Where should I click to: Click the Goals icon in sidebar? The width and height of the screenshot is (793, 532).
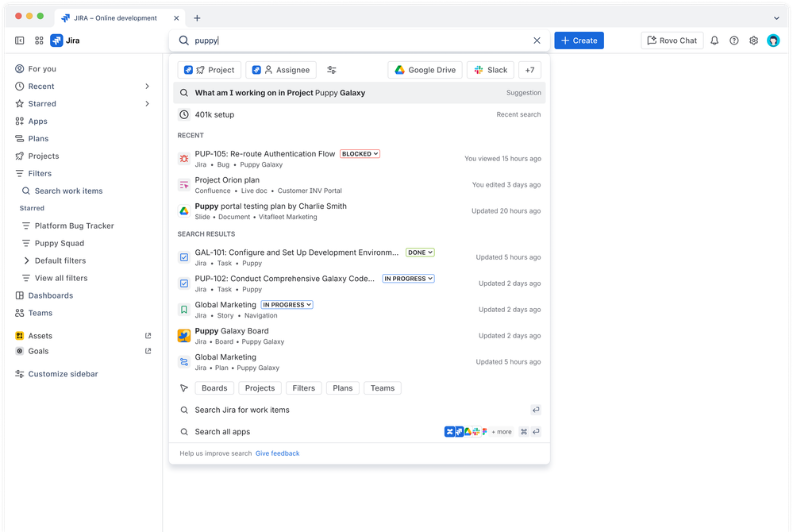click(x=20, y=351)
